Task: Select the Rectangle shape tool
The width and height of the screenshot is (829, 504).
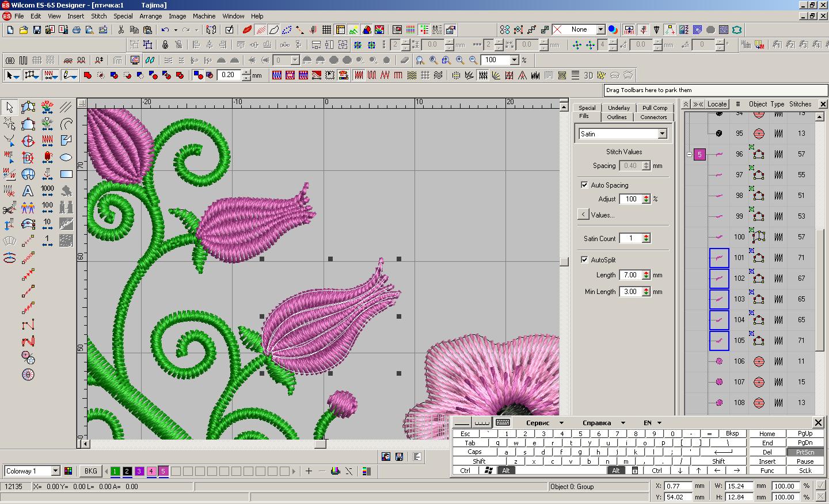Action: [x=66, y=174]
